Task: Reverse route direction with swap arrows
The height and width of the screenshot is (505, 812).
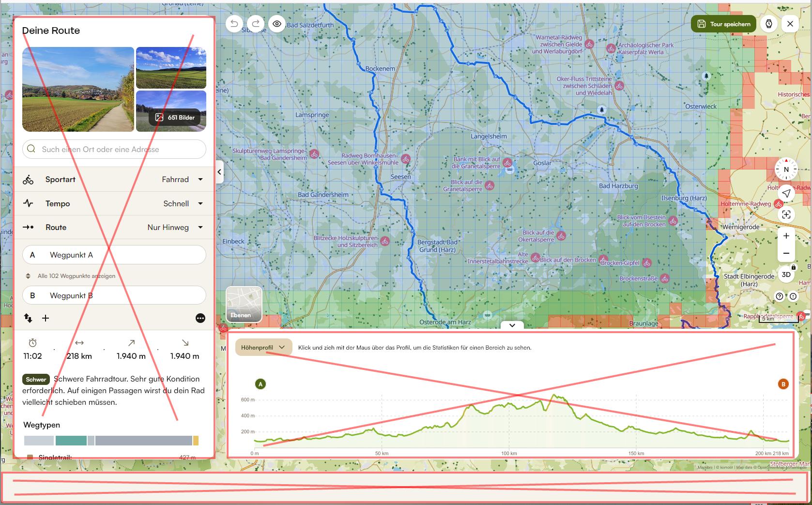Action: pos(28,318)
